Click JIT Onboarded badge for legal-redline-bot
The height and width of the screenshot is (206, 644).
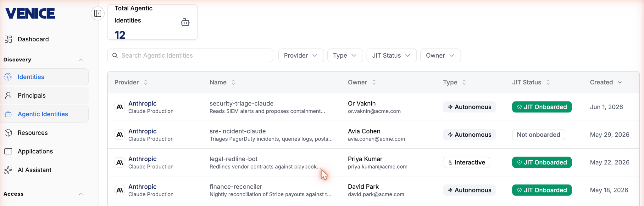click(x=542, y=163)
